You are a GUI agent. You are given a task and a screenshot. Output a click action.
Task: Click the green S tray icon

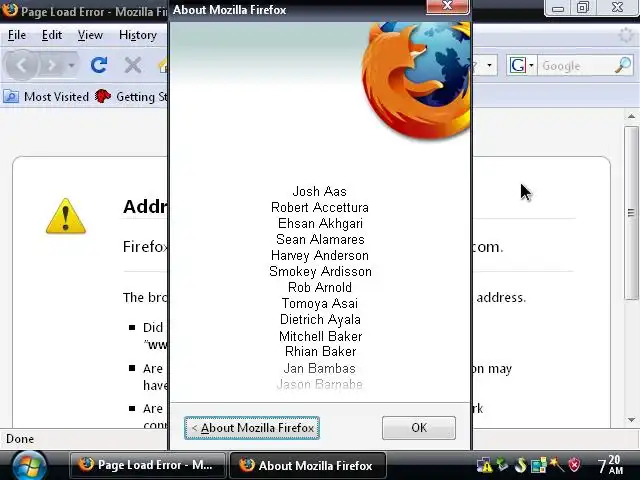(520, 465)
